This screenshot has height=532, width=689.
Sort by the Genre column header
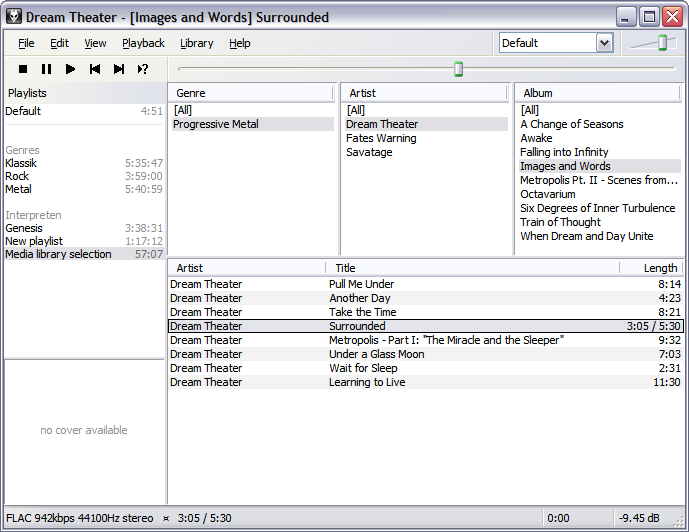(x=251, y=93)
